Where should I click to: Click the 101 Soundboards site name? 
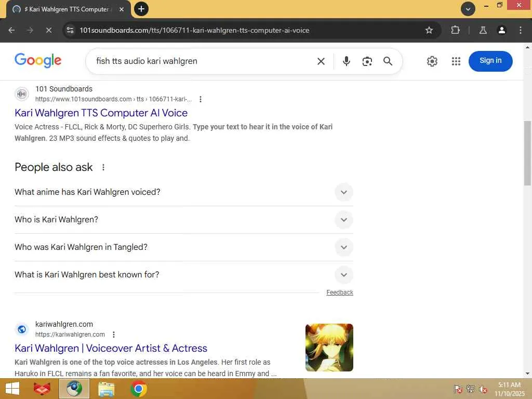pos(64,89)
